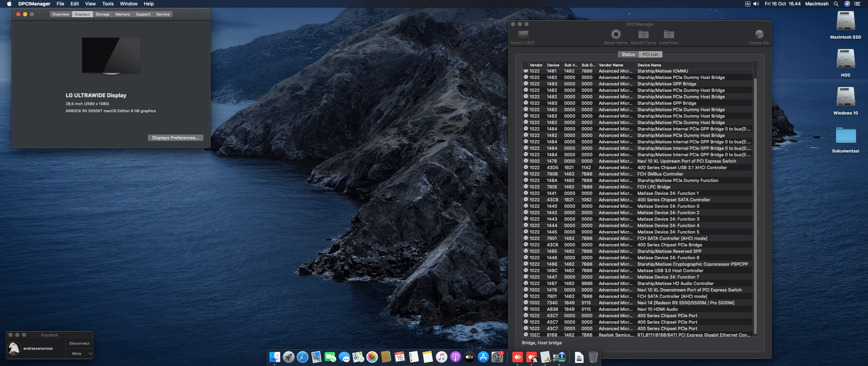Open the Window menu

129,4
